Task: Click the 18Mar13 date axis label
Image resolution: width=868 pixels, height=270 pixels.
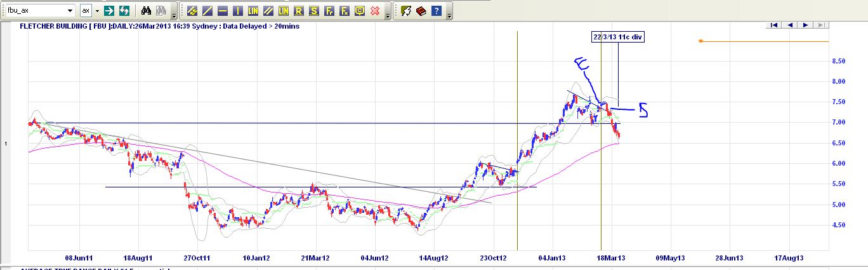Action: pyautogui.click(x=611, y=258)
